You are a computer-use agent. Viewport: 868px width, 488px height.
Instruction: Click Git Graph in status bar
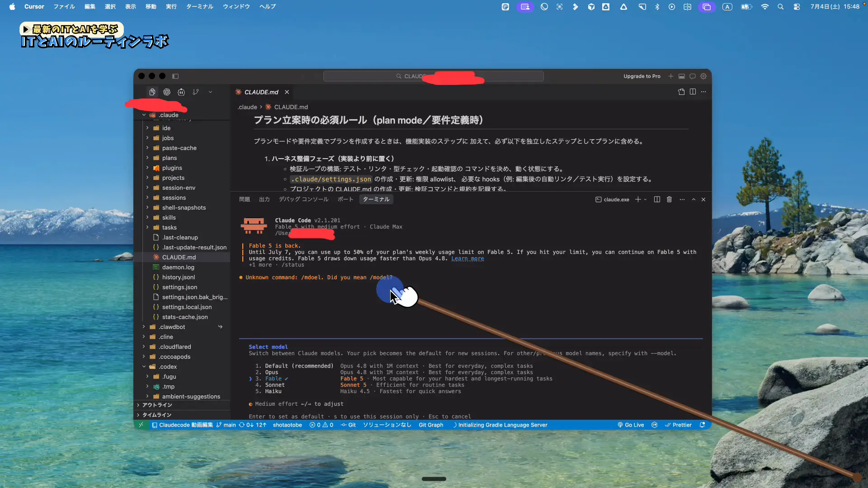coord(431,425)
